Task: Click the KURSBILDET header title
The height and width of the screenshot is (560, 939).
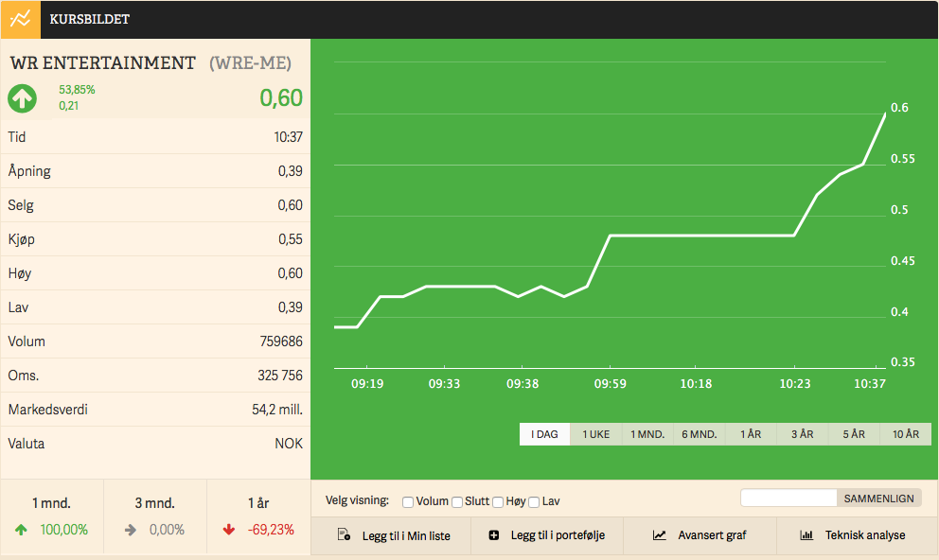Action: (90, 19)
